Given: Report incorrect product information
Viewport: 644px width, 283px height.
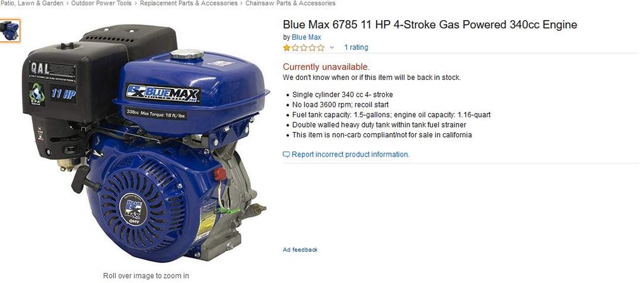Looking at the screenshot, I should click(x=350, y=155).
